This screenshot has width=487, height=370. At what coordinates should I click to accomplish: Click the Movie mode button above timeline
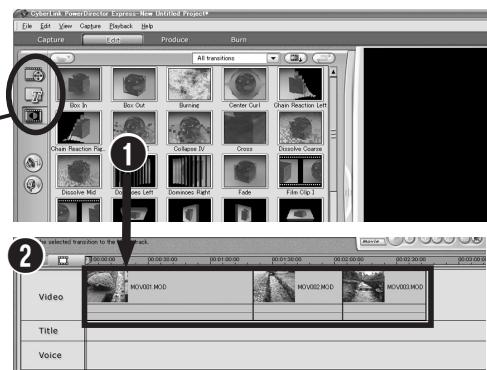372,241
